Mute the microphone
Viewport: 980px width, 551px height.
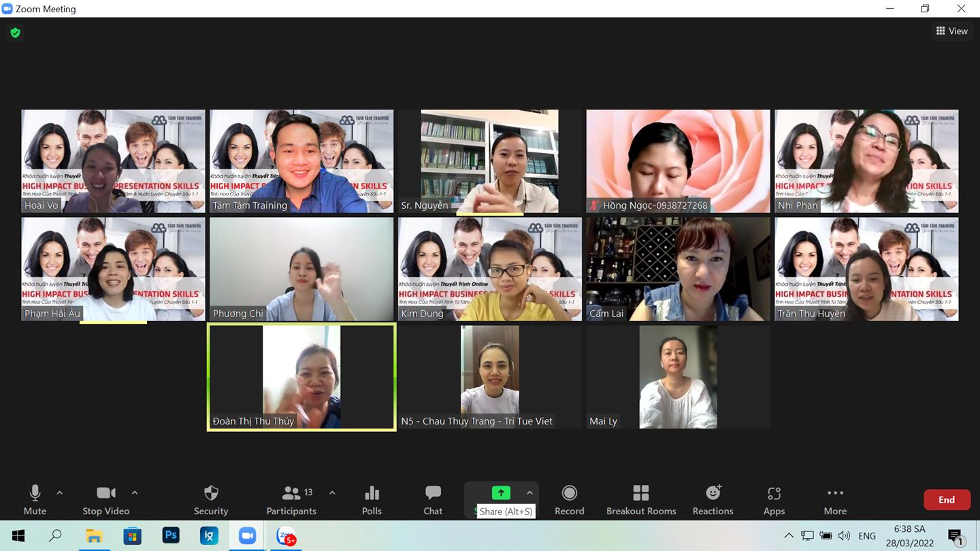pos(35,499)
